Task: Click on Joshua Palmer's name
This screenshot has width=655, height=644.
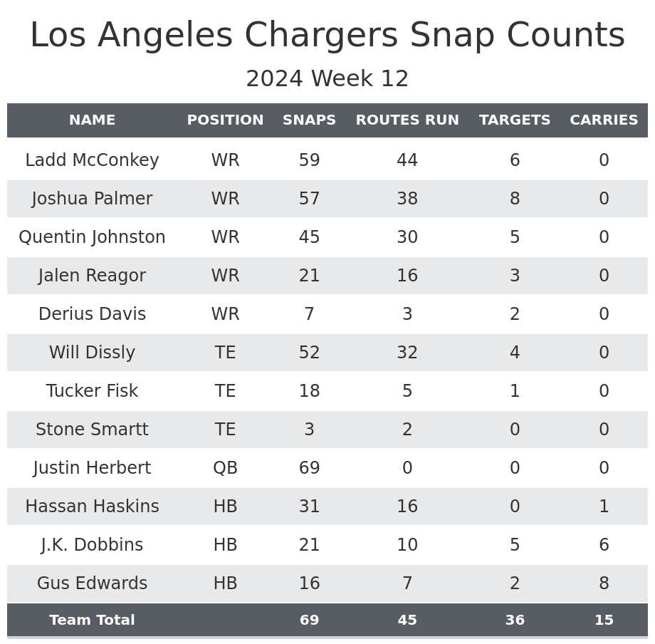Action: click(92, 199)
